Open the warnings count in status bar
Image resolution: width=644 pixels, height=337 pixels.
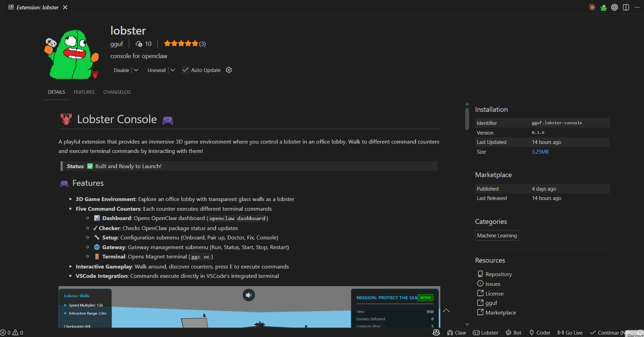pyautogui.click(x=18, y=333)
